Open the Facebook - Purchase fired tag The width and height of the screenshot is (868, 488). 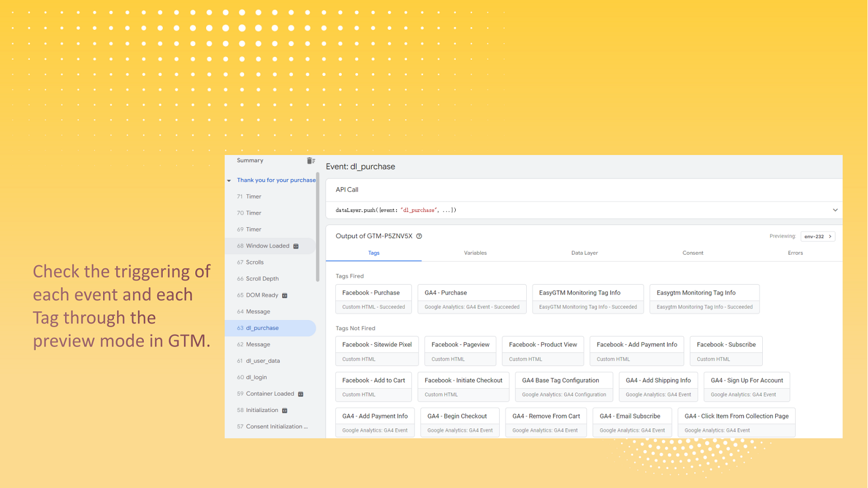(x=373, y=299)
